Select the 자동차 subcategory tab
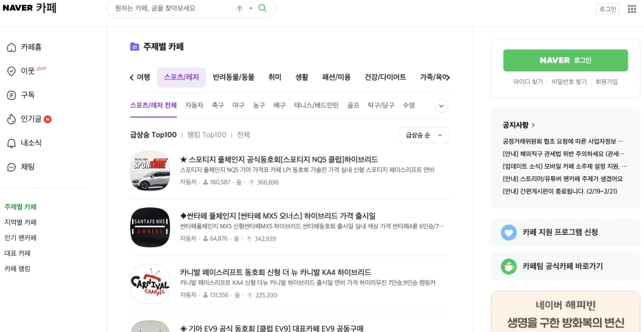The width and height of the screenshot is (644, 332). [194, 105]
